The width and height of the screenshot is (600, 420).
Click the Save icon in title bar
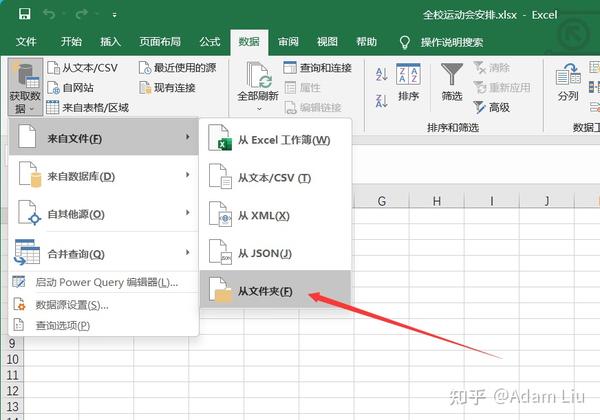coord(24,14)
